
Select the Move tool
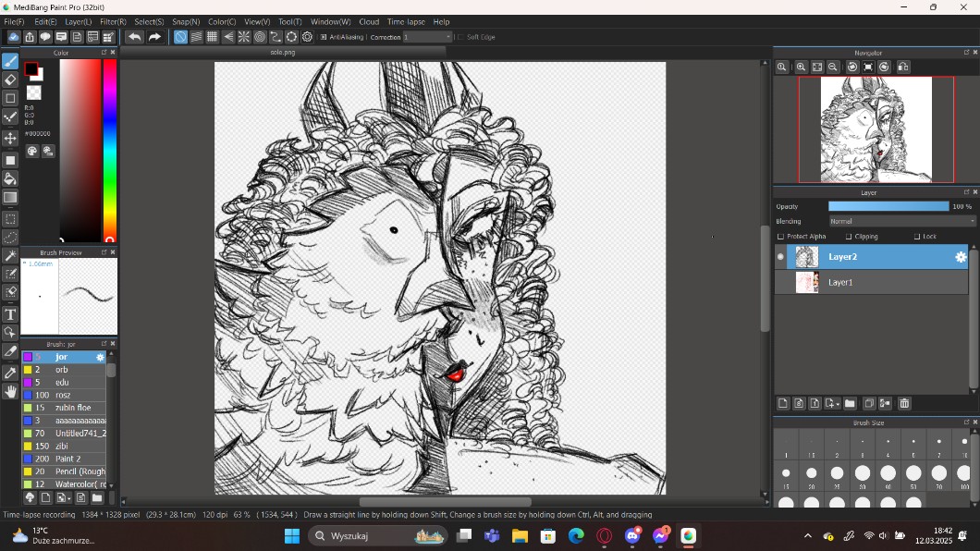10,138
